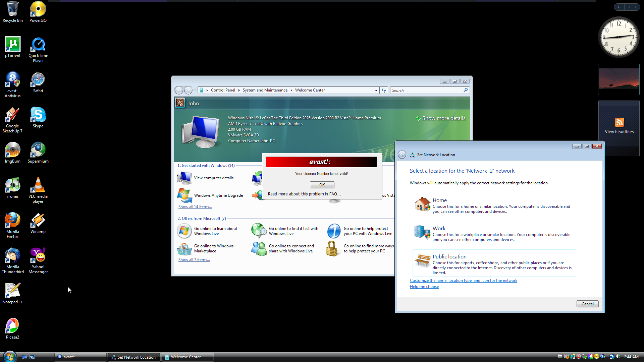Click the Welcome Center search field
The image size is (644, 362).
(x=426, y=90)
